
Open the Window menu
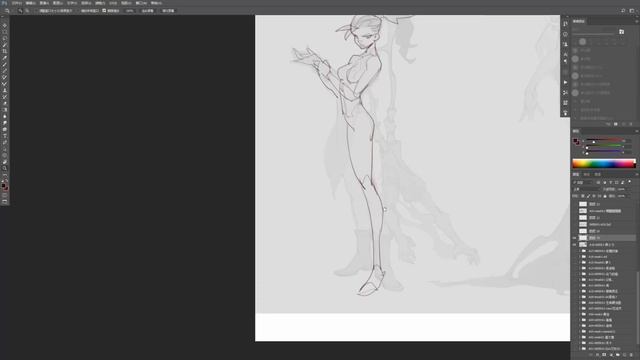[x=141, y=3]
